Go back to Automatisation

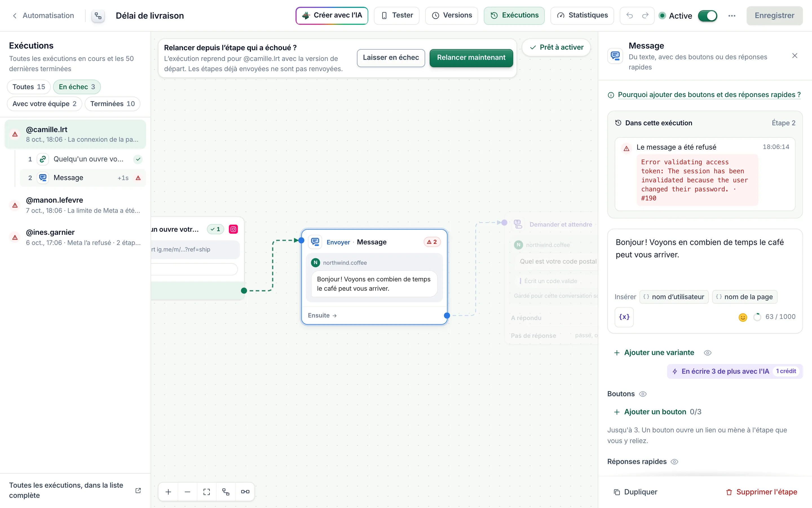43,16
